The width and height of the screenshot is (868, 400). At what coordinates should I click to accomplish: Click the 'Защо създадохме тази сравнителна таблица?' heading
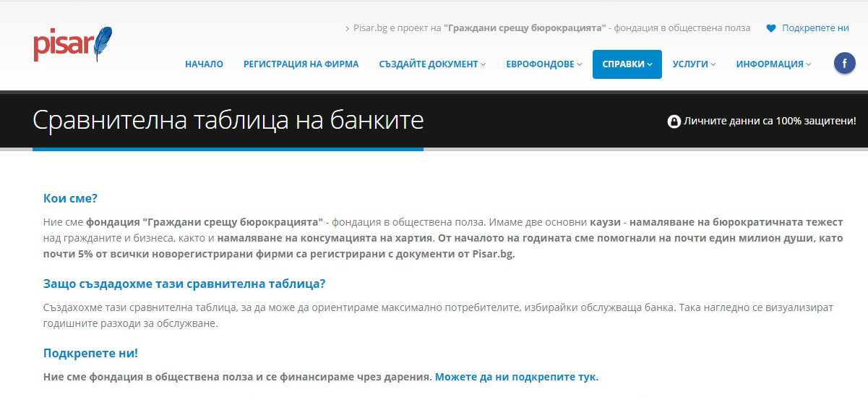[x=184, y=284]
